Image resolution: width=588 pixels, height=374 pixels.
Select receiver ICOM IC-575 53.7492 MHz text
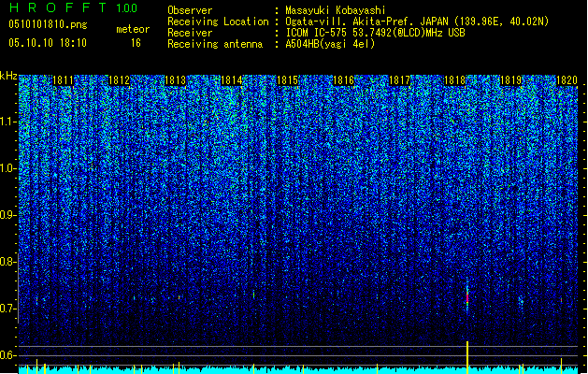[375, 33]
